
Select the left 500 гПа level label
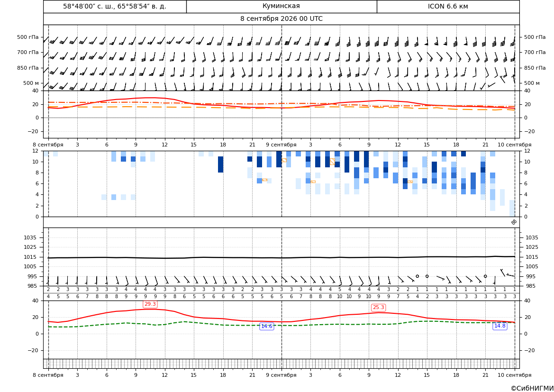pyautogui.click(x=28, y=37)
